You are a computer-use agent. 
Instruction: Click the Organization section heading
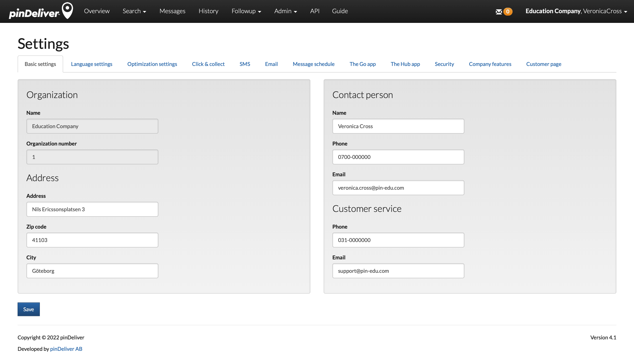point(52,95)
